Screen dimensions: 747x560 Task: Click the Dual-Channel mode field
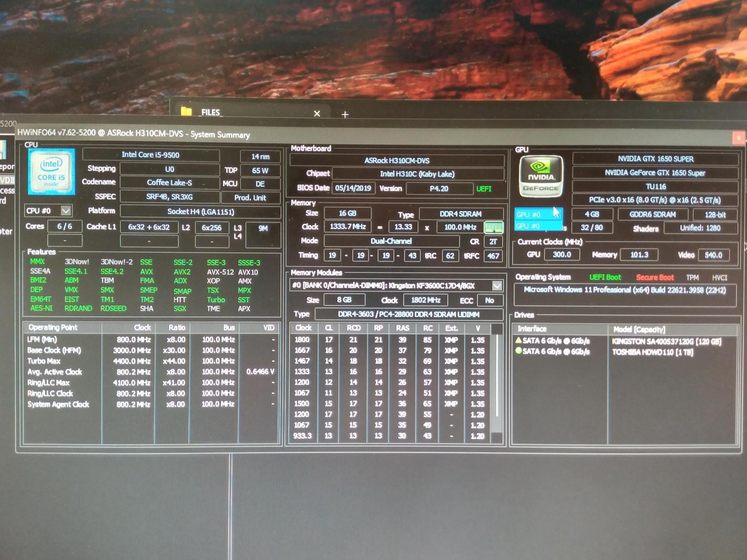pyautogui.click(x=391, y=241)
